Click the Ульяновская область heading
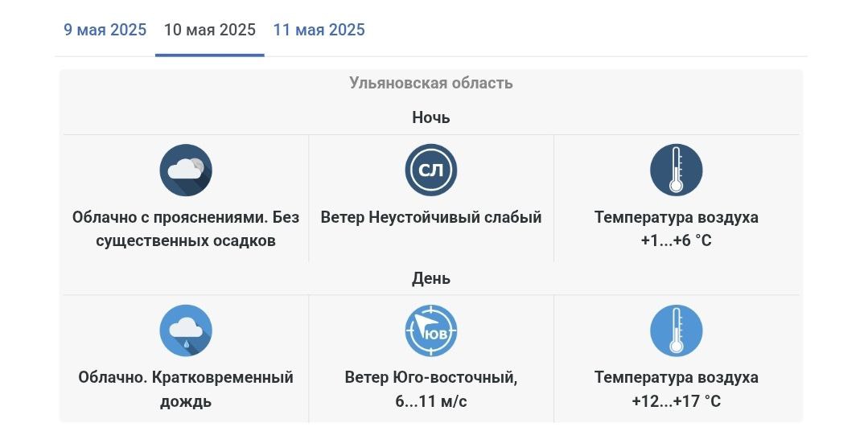The height and width of the screenshot is (431, 868). [431, 83]
